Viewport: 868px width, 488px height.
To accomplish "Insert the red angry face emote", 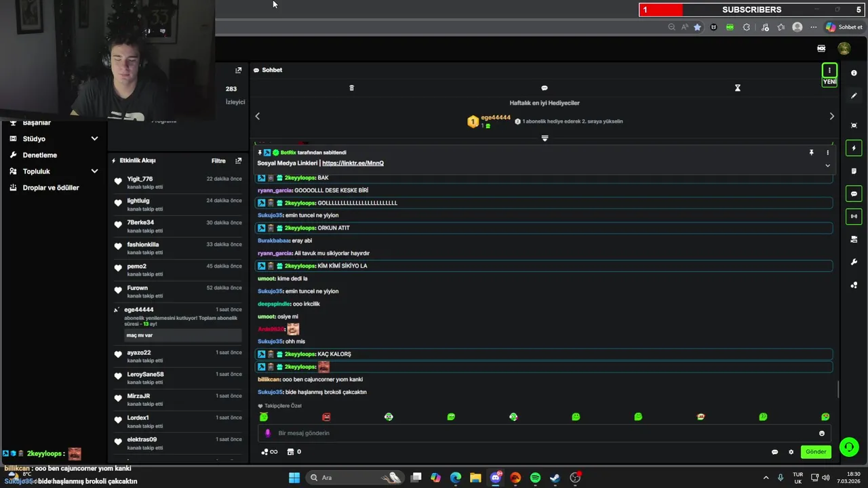I will click(x=326, y=417).
